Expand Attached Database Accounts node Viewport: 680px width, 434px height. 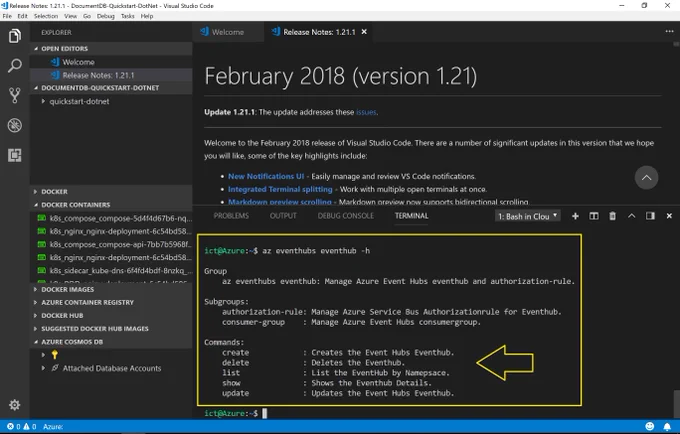point(111,368)
